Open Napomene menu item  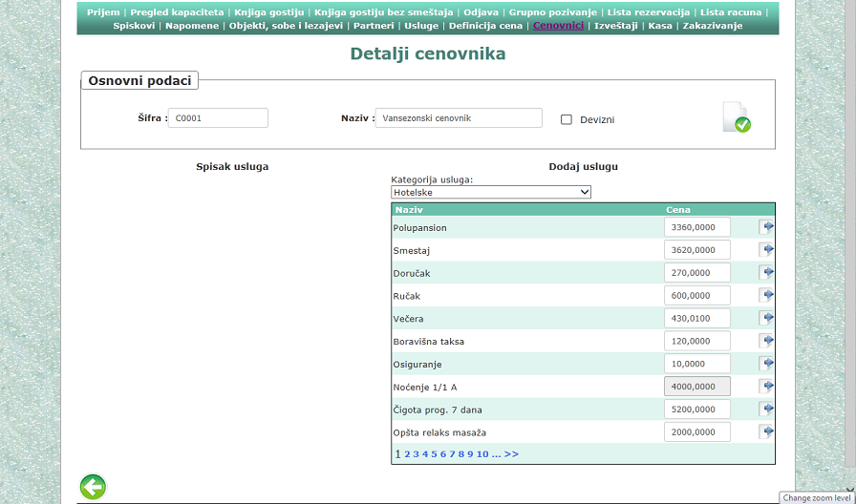tap(192, 26)
